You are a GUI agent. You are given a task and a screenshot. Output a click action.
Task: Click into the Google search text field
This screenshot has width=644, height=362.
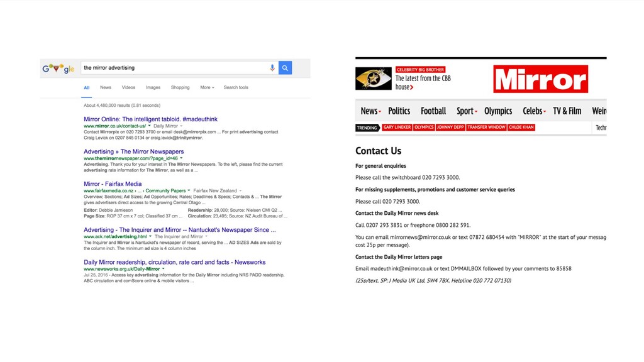pos(175,68)
